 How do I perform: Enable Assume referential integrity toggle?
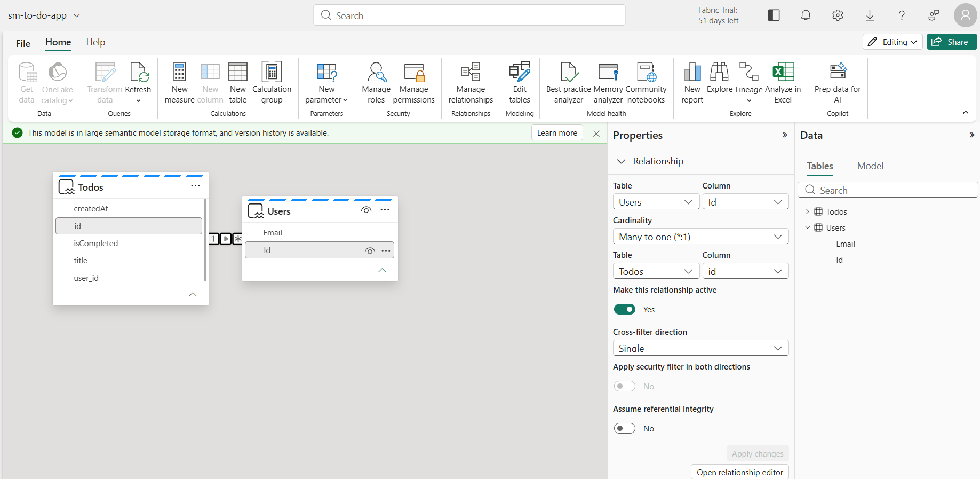coord(624,428)
